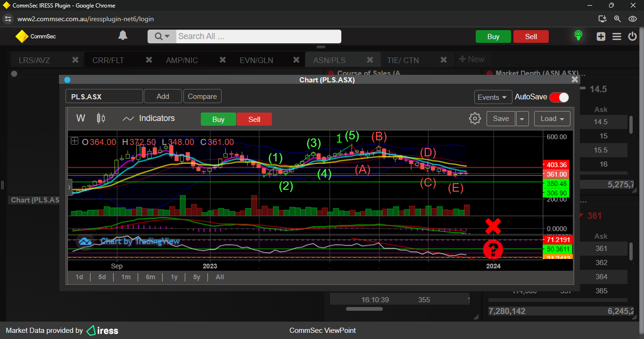
Task: Expand the Save options dropdown arrow
Action: click(522, 119)
